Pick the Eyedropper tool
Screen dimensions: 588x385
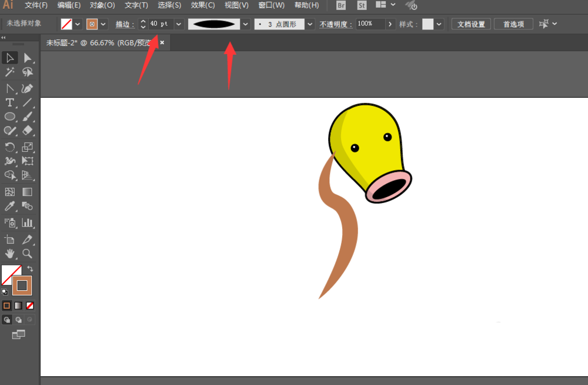[x=9, y=206]
